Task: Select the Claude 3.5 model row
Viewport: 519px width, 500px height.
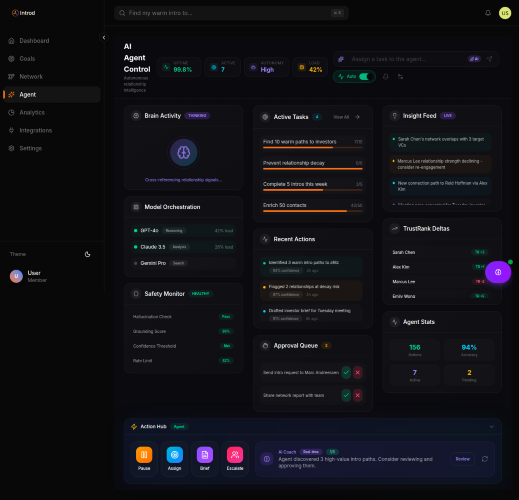Action: [x=183, y=247]
